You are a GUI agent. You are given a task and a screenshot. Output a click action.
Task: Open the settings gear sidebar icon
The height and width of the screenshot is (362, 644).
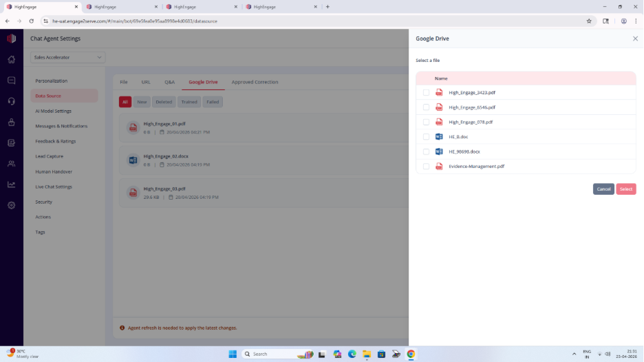pyautogui.click(x=12, y=206)
